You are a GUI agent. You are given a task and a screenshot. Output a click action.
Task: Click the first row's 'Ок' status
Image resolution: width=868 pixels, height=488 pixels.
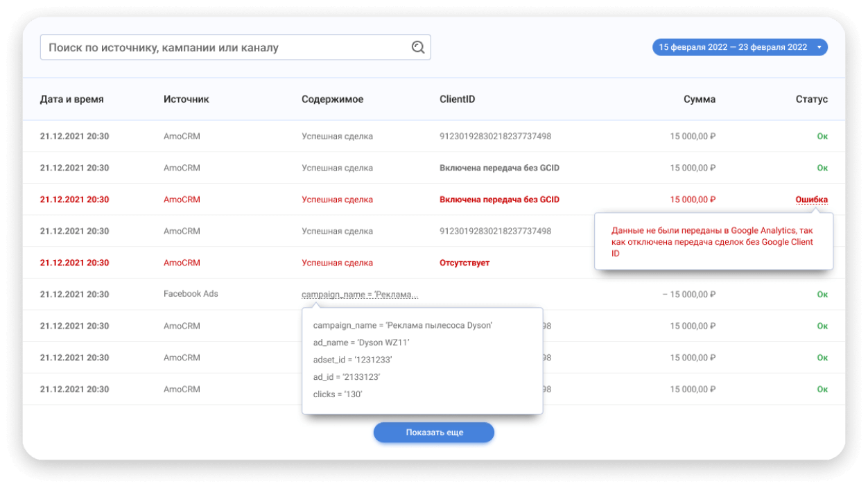coord(822,137)
